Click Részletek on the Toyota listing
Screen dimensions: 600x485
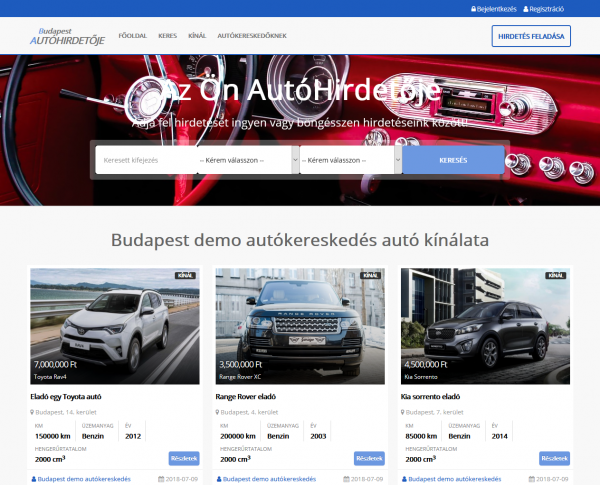(x=184, y=458)
